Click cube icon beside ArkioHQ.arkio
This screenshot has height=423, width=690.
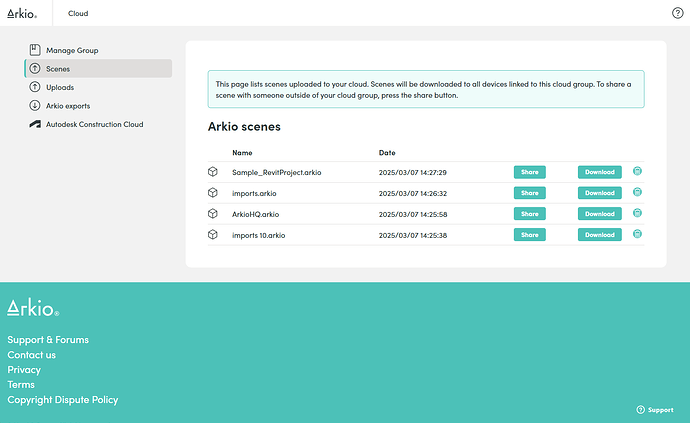point(213,213)
